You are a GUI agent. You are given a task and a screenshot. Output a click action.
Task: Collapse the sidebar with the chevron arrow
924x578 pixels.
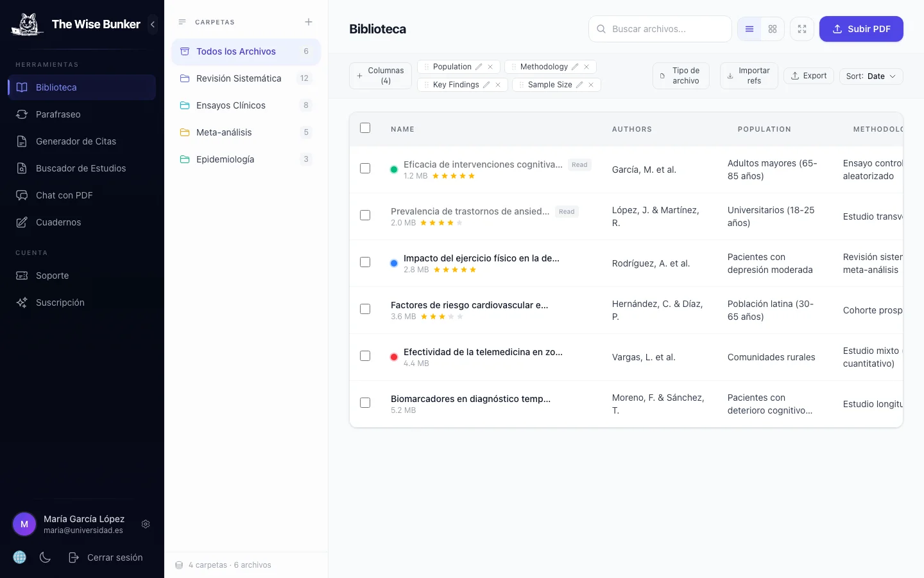pos(152,24)
